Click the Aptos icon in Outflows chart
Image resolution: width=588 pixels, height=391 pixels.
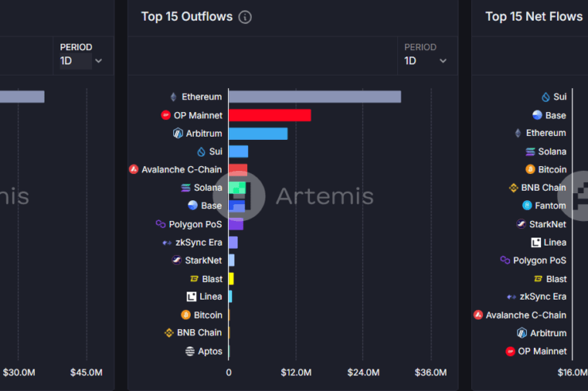coord(190,351)
